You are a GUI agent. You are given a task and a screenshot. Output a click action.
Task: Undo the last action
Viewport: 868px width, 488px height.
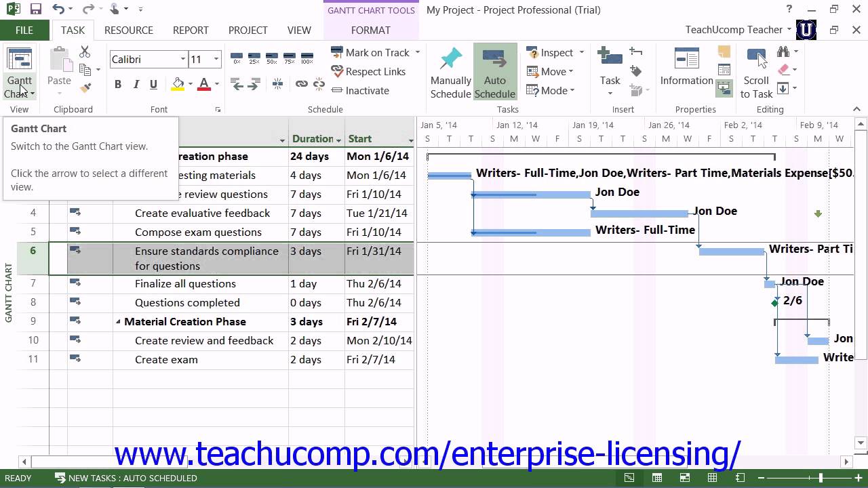click(x=58, y=9)
